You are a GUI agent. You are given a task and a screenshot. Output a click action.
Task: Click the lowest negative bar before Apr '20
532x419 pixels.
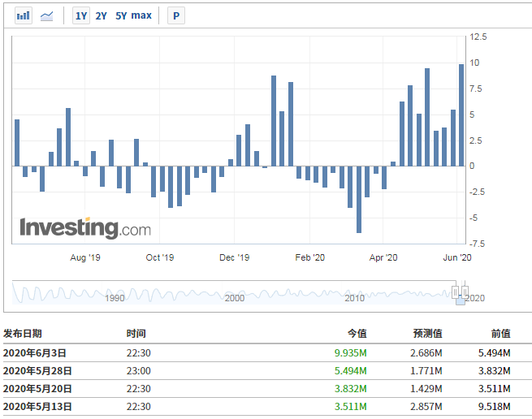tap(359, 200)
